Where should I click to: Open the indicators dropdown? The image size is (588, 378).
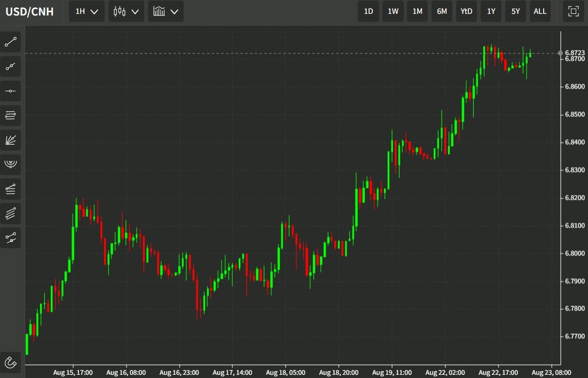click(x=166, y=11)
